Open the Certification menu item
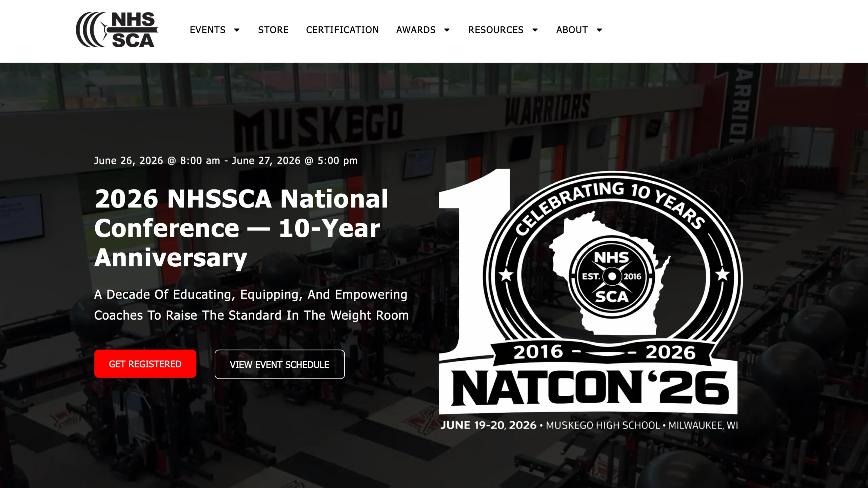Screen dimensions: 868x488 (x=342, y=30)
